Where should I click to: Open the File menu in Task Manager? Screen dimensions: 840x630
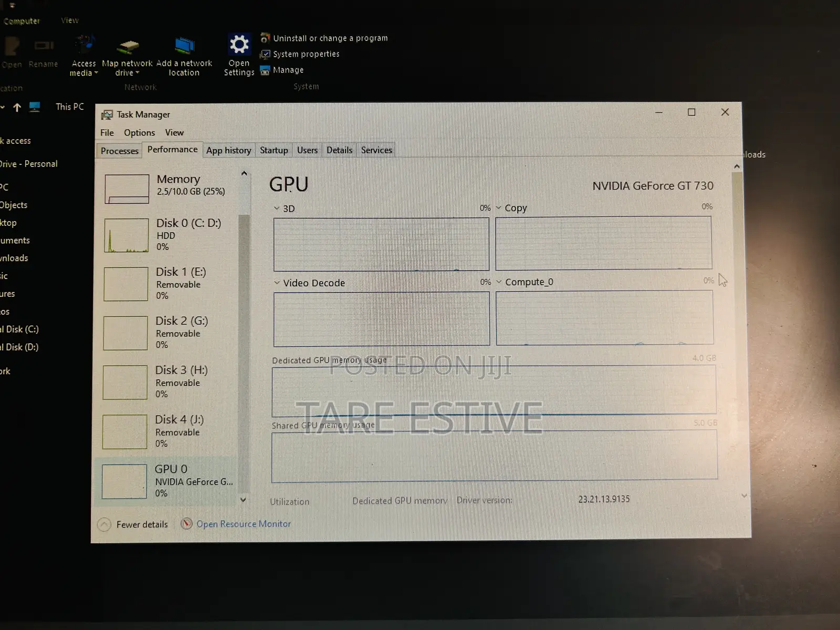[x=107, y=133]
